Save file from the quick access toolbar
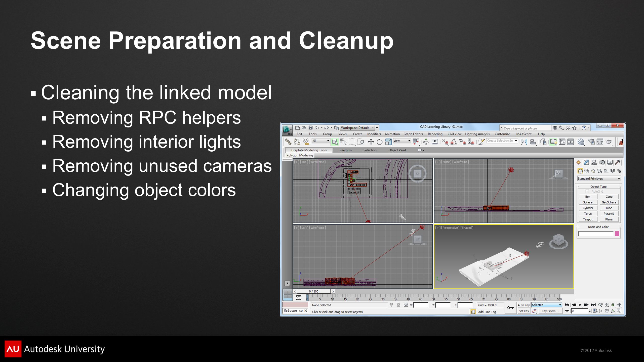 pyautogui.click(x=310, y=128)
